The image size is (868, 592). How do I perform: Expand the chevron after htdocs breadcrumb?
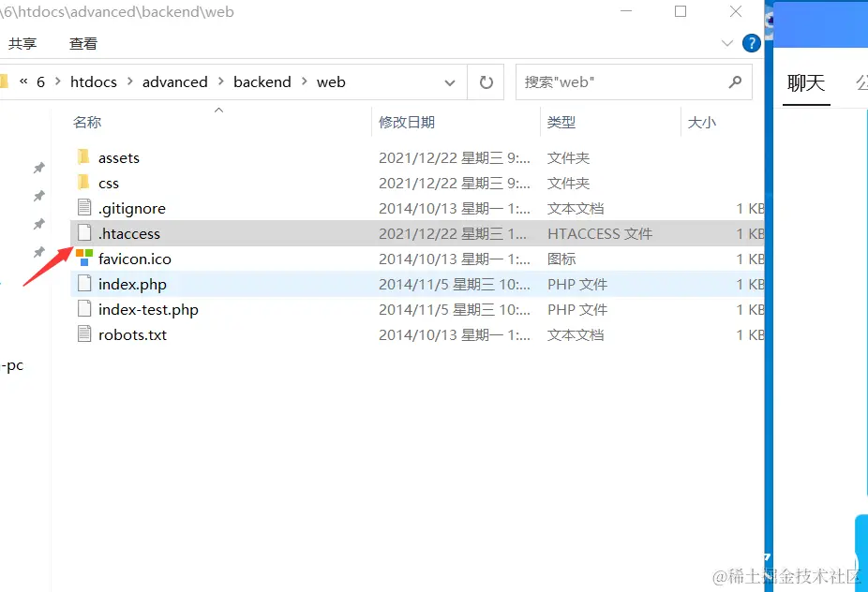[130, 81]
